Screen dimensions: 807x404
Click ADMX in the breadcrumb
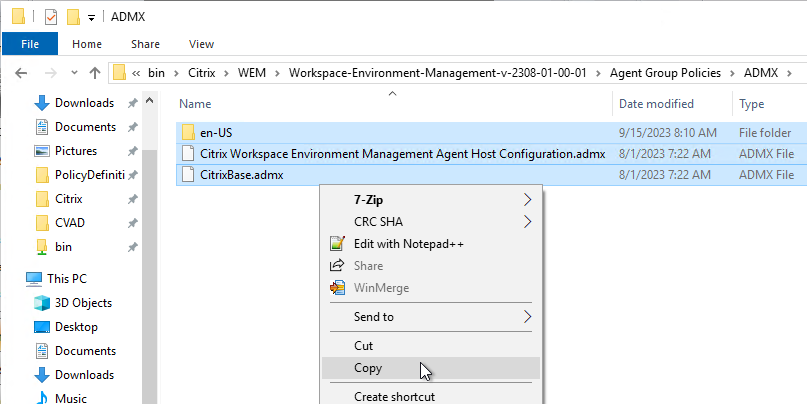tap(761, 73)
